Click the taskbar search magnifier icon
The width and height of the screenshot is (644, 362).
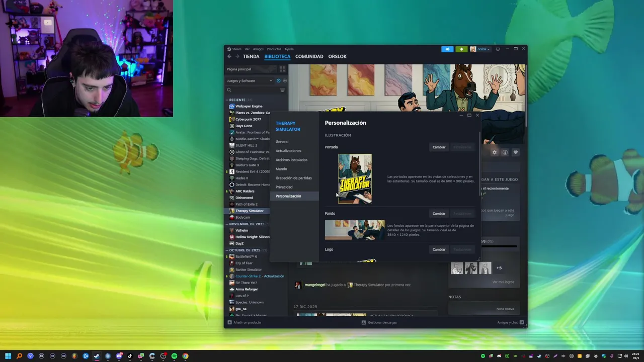pos(19,356)
